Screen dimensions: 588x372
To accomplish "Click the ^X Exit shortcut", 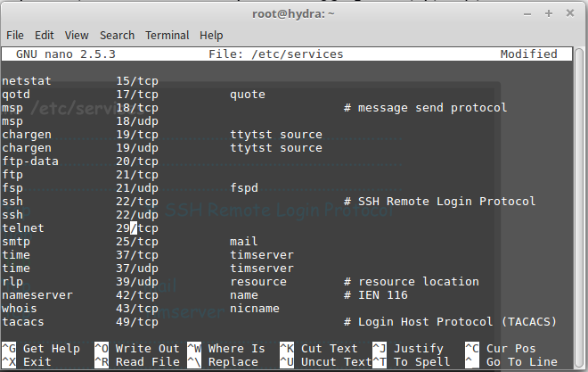I will pyautogui.click(x=27, y=362).
